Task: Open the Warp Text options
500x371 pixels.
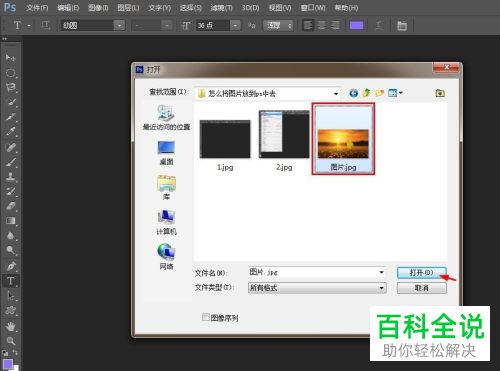Action: (379, 25)
